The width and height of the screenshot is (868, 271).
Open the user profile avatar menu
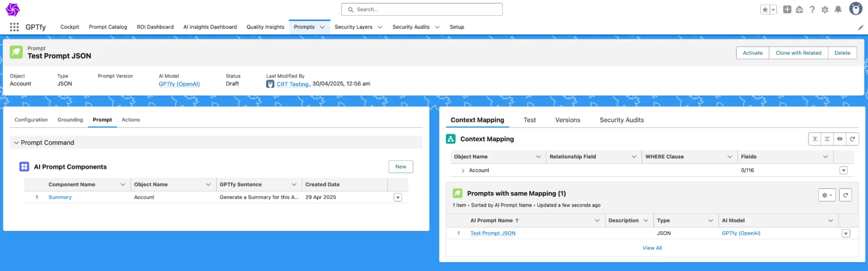856,9
